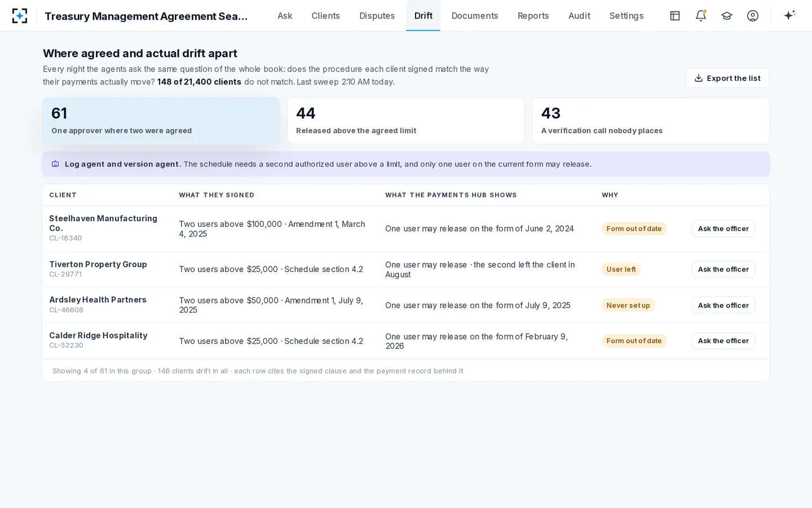Viewport: 812px width, 508px height.
Task: Click the Calder Ridge Hospitality client name
Action: tap(98, 335)
